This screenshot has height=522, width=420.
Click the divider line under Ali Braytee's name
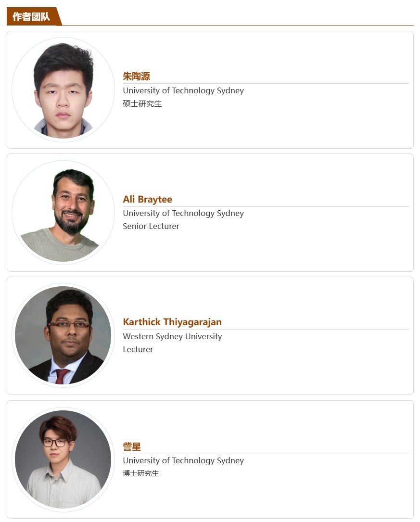click(289, 206)
